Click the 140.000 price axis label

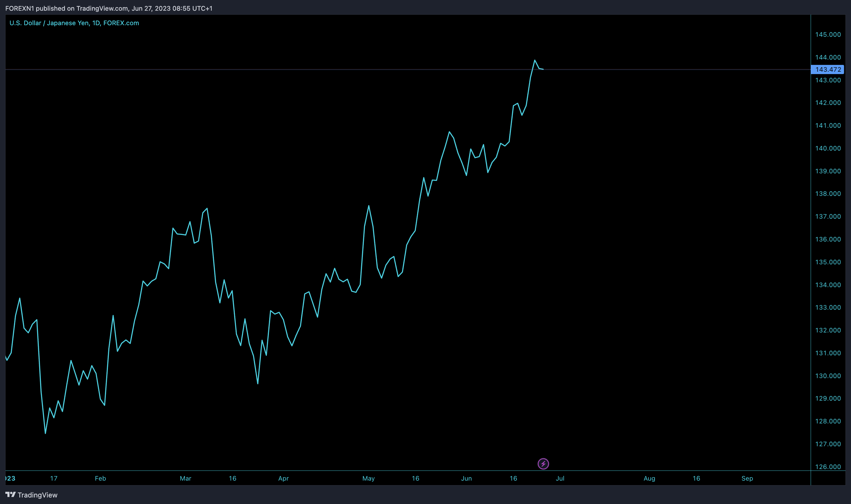tap(828, 148)
